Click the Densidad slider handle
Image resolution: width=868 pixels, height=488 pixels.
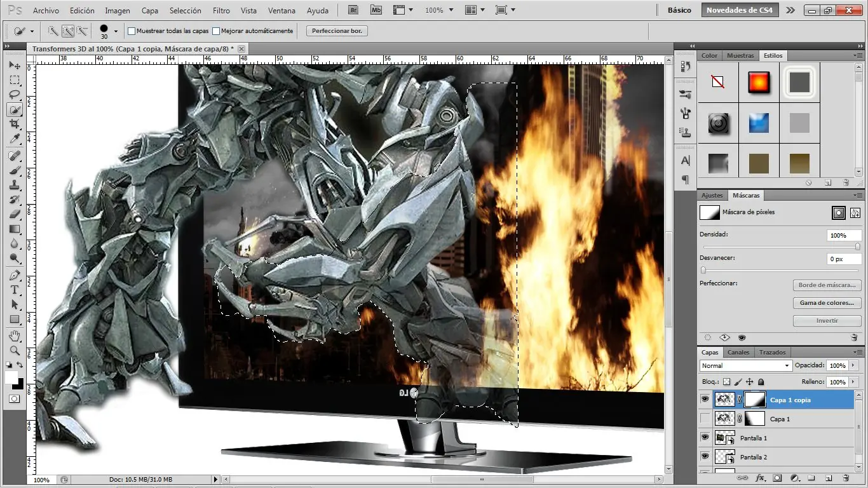[857, 247]
